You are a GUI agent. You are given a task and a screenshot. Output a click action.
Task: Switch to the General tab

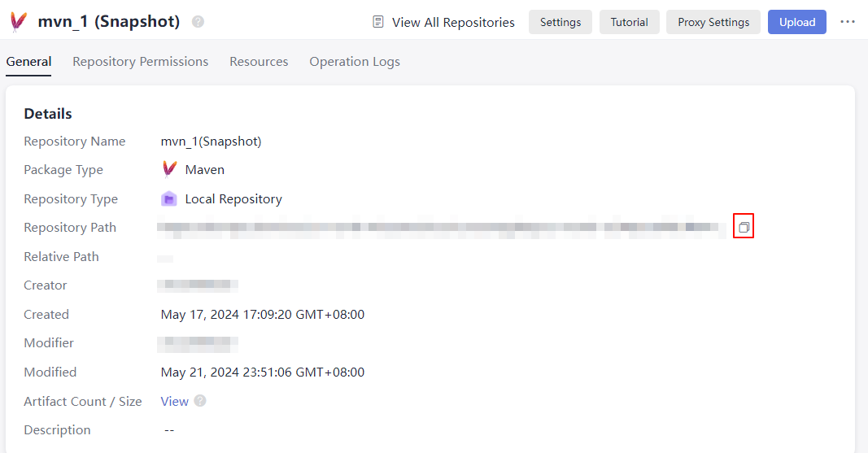tap(28, 62)
